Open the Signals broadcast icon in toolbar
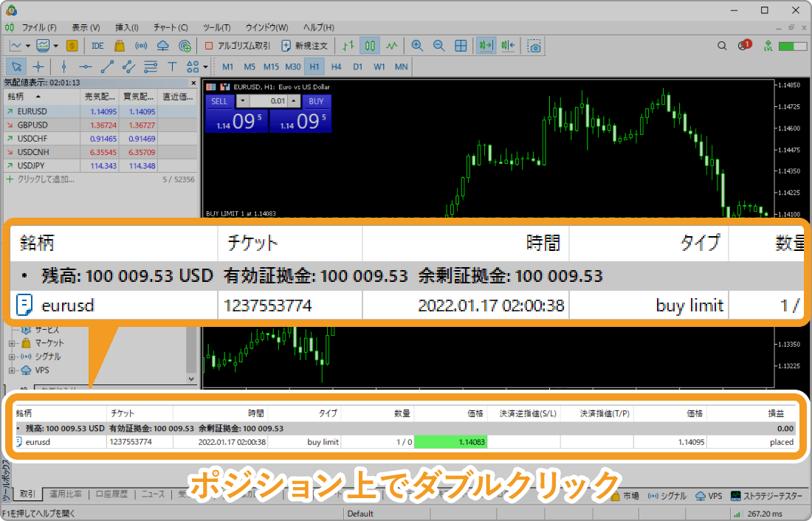The height and width of the screenshot is (521, 812). click(141, 46)
